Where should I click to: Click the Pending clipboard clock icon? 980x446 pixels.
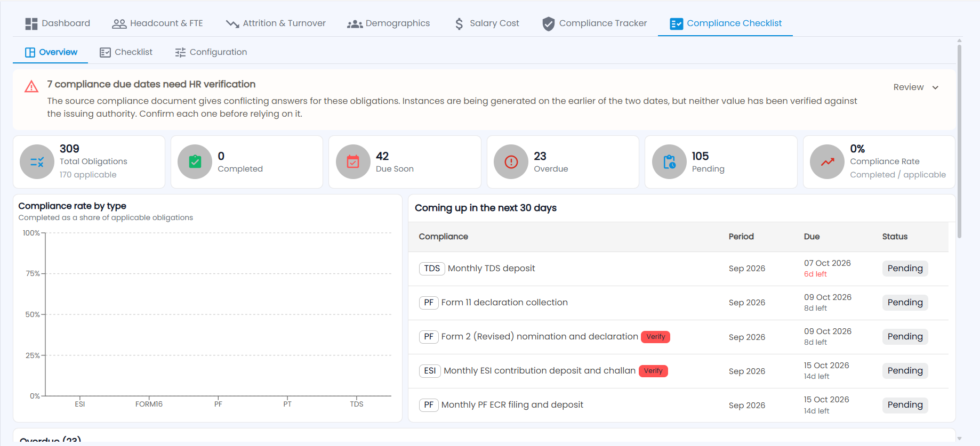point(669,162)
